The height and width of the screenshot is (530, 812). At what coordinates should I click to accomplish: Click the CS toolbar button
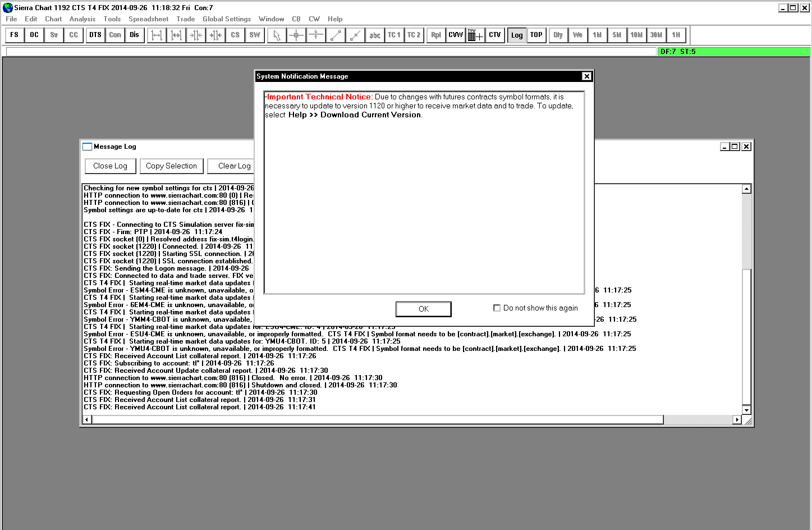click(235, 35)
